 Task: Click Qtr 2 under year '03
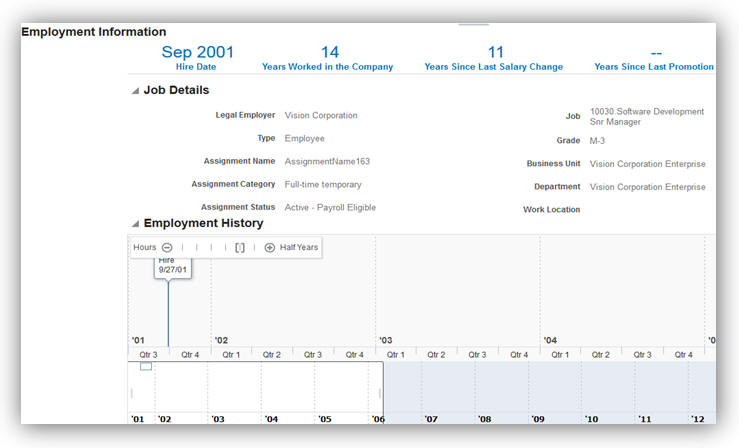pyautogui.click(x=436, y=355)
